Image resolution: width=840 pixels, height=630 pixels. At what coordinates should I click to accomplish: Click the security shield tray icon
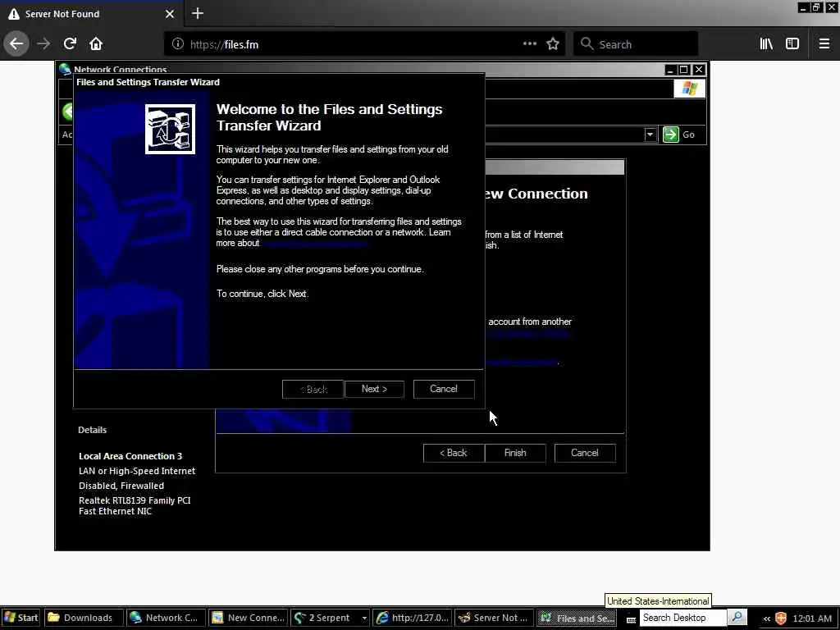tap(781, 619)
